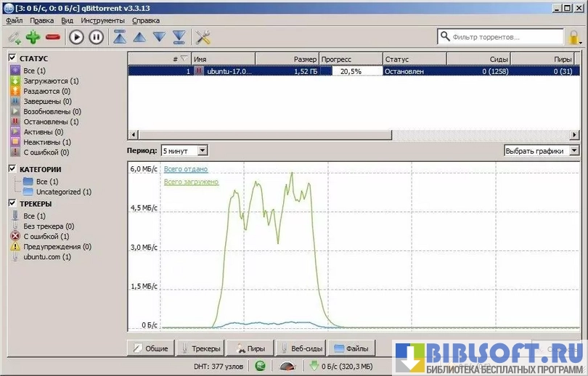Click the green plus add torrent icon
Image resolution: width=588 pixels, height=376 pixels.
33,37
